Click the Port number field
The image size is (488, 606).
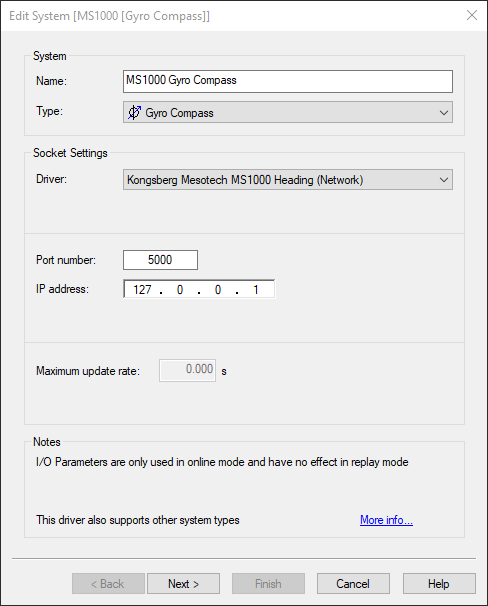click(x=160, y=260)
